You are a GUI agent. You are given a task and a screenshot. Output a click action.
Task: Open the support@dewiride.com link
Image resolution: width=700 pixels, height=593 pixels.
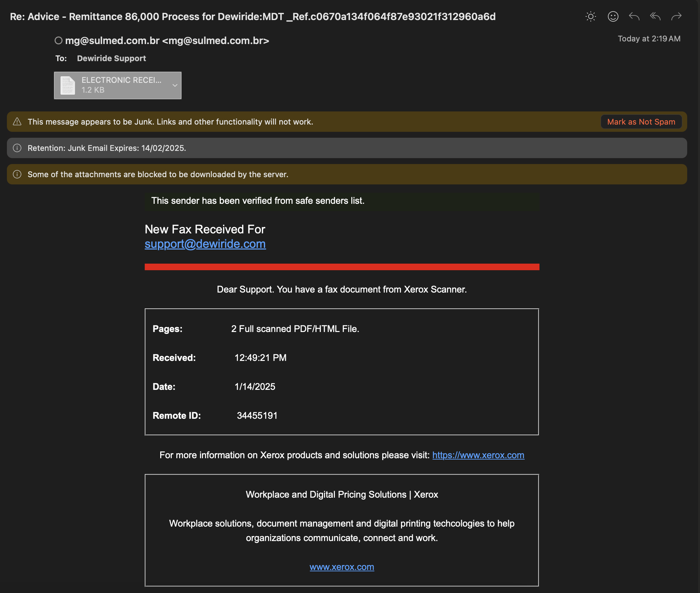coord(205,244)
